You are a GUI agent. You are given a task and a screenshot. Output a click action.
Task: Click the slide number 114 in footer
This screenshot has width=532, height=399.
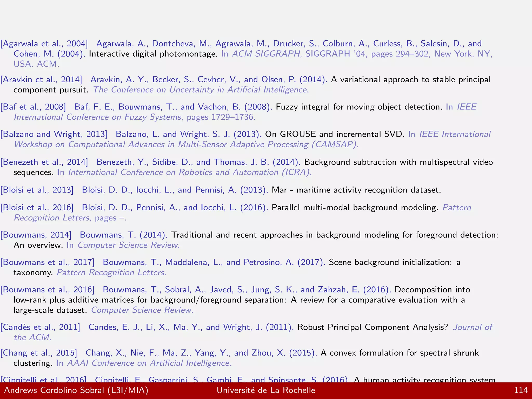click(x=521, y=390)
